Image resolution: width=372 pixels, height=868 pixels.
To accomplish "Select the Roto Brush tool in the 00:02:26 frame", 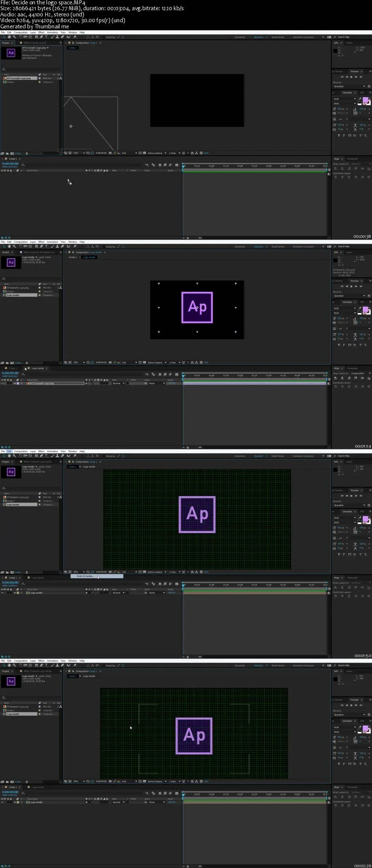I will pyautogui.click(x=68, y=665).
